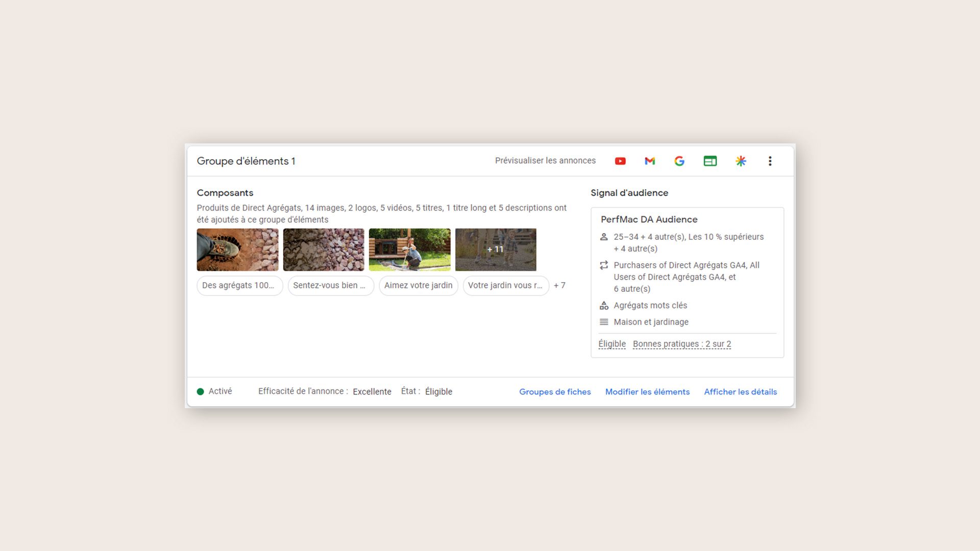Image resolution: width=980 pixels, height=551 pixels.
Task: Select the 'Sentez-vous bien ...' headline chip
Action: (x=331, y=286)
